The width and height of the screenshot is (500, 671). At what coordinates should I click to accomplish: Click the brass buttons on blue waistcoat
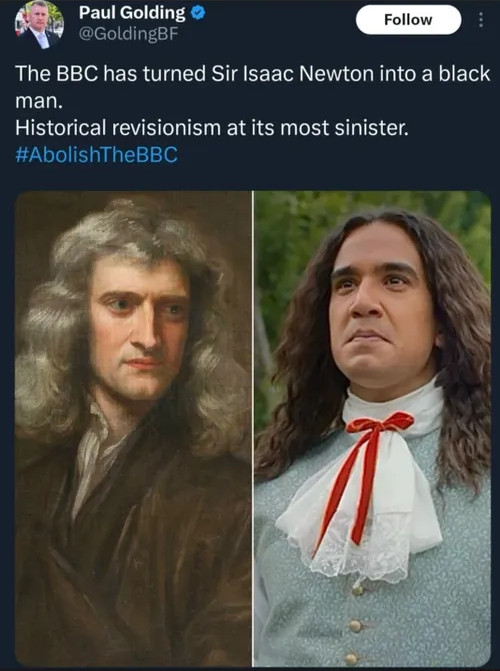tap(355, 626)
